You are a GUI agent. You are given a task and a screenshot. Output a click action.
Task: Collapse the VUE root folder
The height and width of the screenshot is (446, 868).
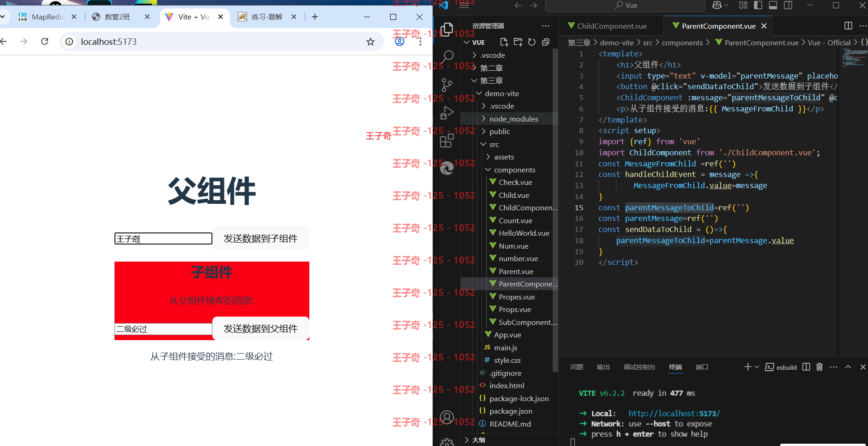[466, 43]
